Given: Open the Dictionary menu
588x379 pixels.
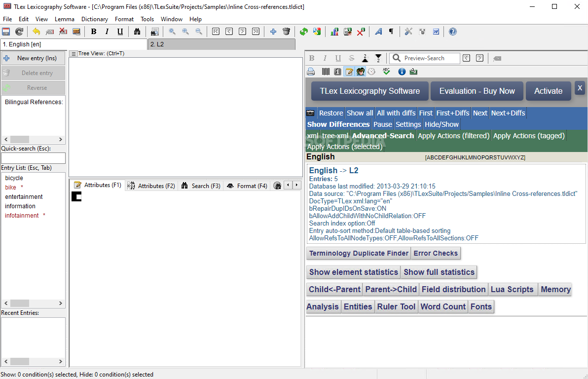Looking at the screenshot, I should pyautogui.click(x=95, y=19).
